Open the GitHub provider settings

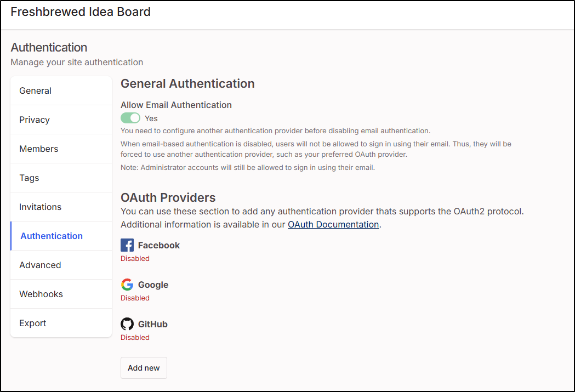pos(152,324)
